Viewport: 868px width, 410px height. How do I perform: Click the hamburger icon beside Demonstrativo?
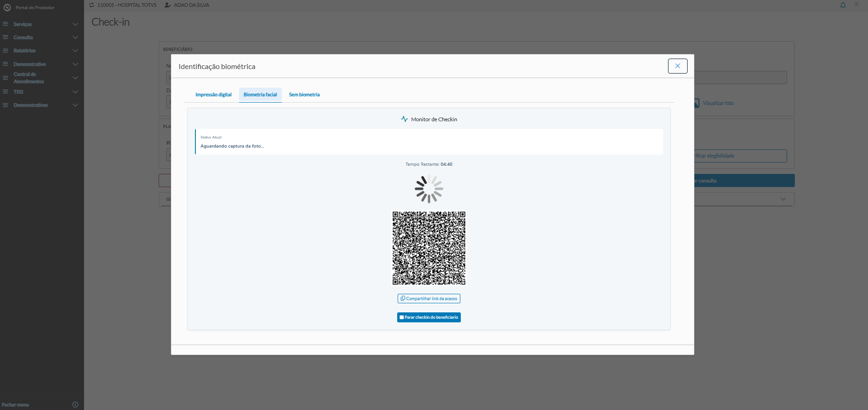(x=5, y=64)
